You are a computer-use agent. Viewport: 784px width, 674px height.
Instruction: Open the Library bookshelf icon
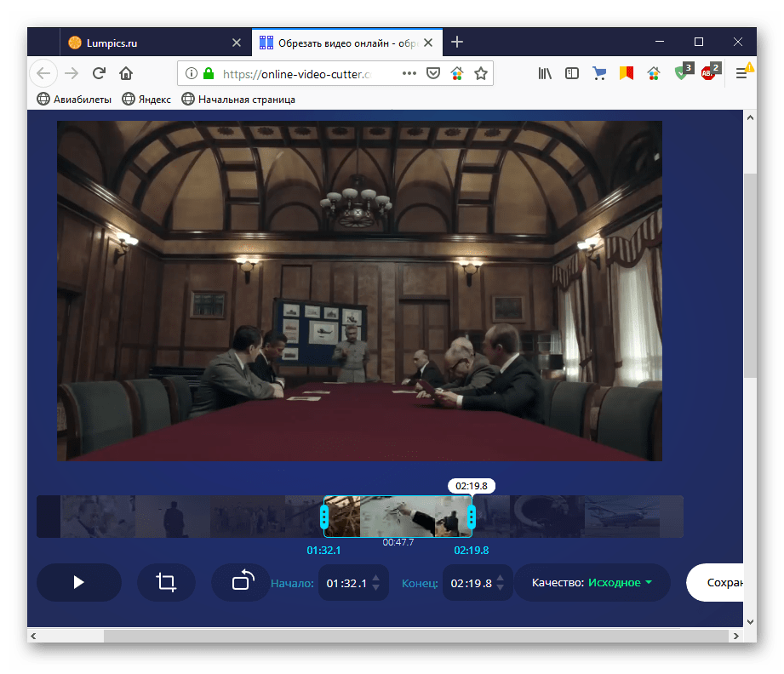[x=545, y=73]
